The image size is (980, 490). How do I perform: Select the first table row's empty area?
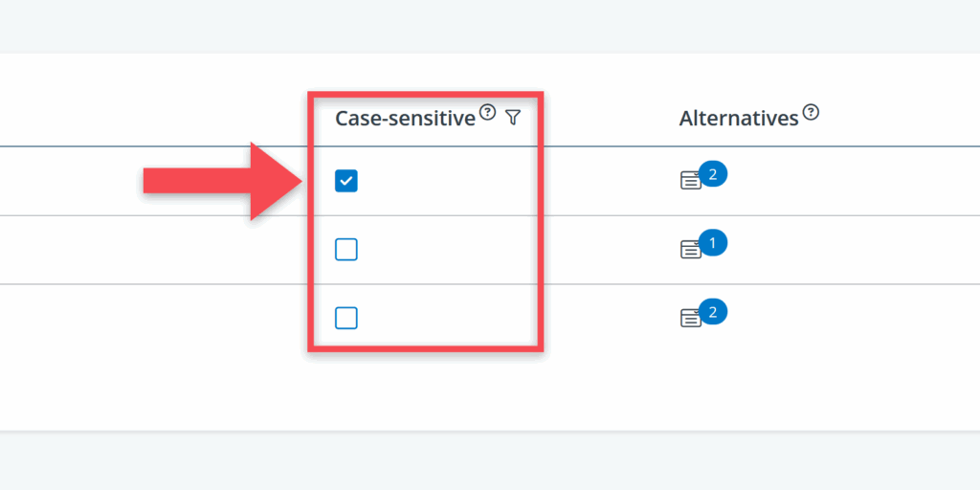pyautogui.click(x=96, y=181)
